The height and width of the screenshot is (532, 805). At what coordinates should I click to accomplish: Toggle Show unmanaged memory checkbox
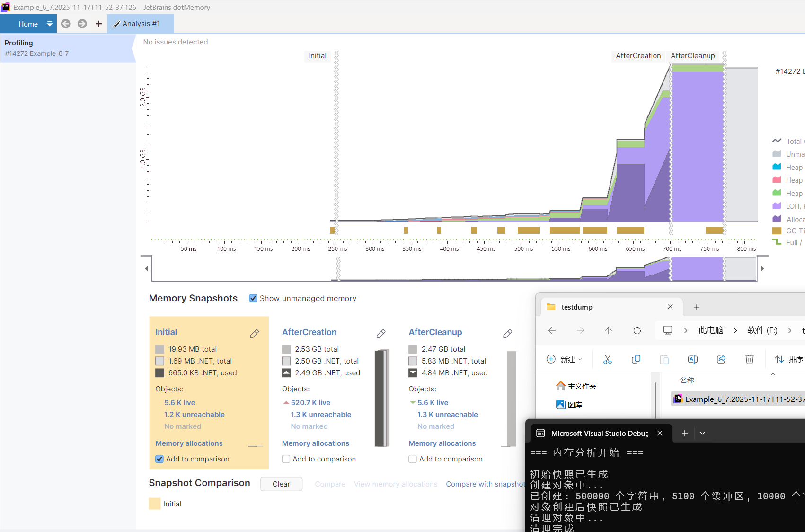tap(253, 298)
